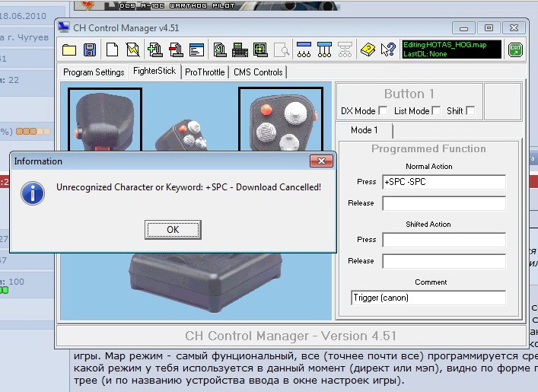Maximize the CH Control Manager window
Viewport: 538px width, 392px height.
(489, 28)
